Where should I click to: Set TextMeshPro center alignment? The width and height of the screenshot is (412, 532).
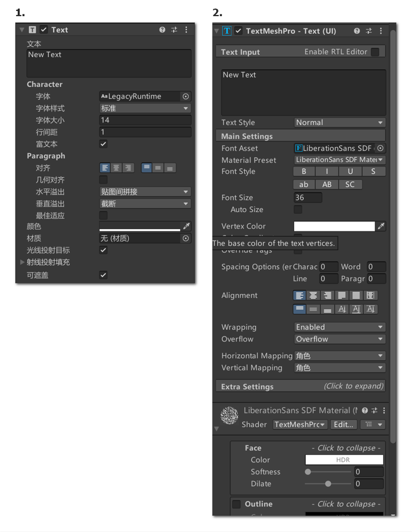(314, 296)
